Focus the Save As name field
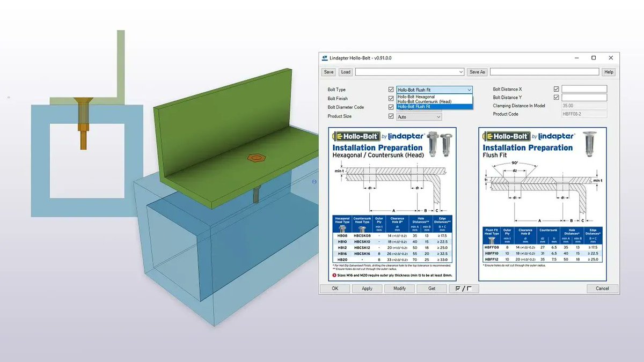The width and height of the screenshot is (644, 362). tap(544, 72)
